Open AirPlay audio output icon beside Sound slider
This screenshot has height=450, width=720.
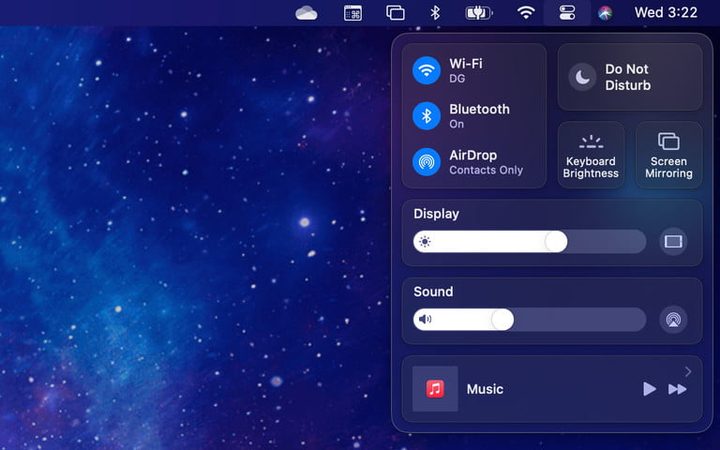coord(673,320)
